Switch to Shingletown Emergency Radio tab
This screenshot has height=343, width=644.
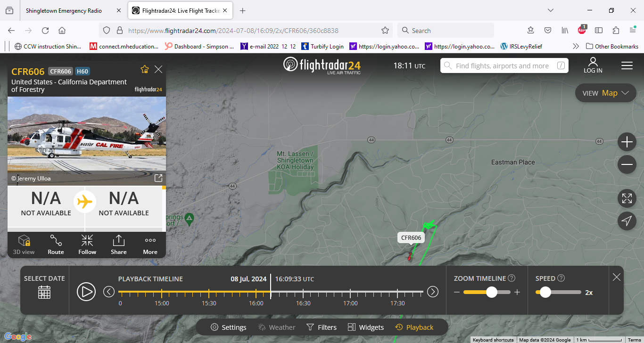pos(64,10)
